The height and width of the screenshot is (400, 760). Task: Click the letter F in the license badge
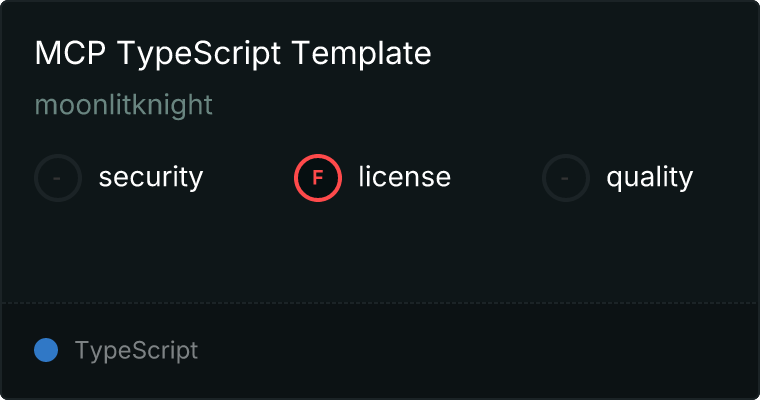pyautogui.click(x=318, y=178)
